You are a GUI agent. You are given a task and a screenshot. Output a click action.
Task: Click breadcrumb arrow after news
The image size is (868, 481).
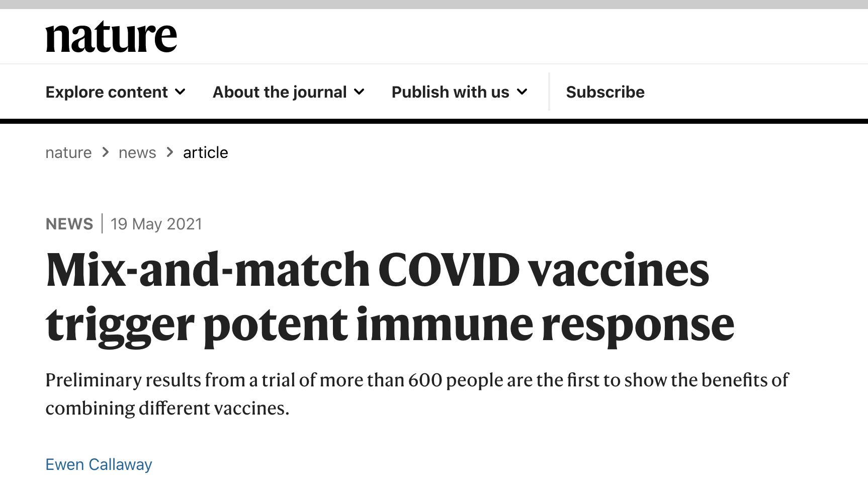tap(170, 152)
